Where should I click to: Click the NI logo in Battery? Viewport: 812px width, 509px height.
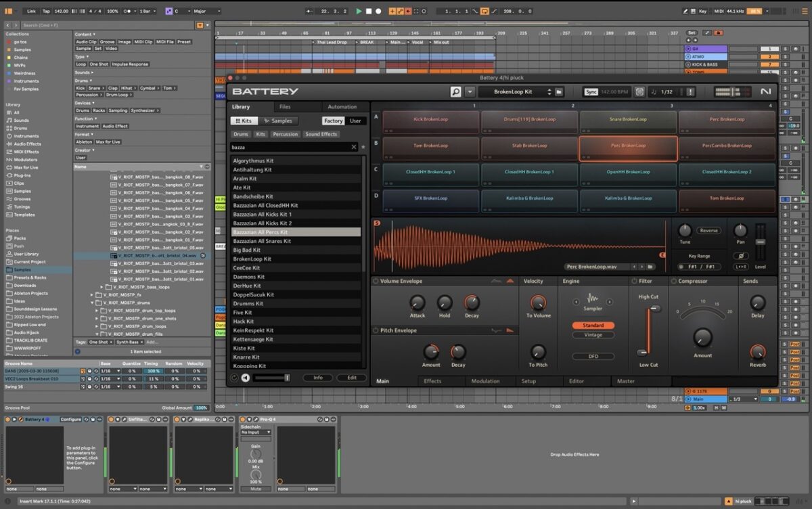pos(765,91)
